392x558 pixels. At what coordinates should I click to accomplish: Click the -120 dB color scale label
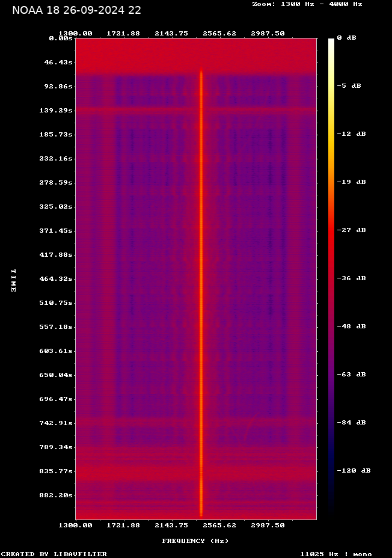(x=353, y=471)
